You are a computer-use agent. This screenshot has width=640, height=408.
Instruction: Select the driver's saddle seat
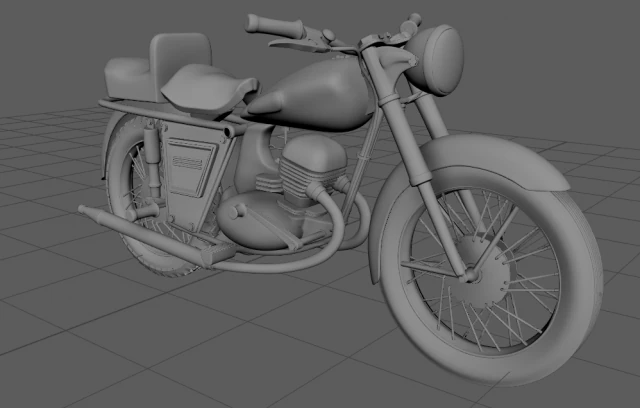pos(208,88)
